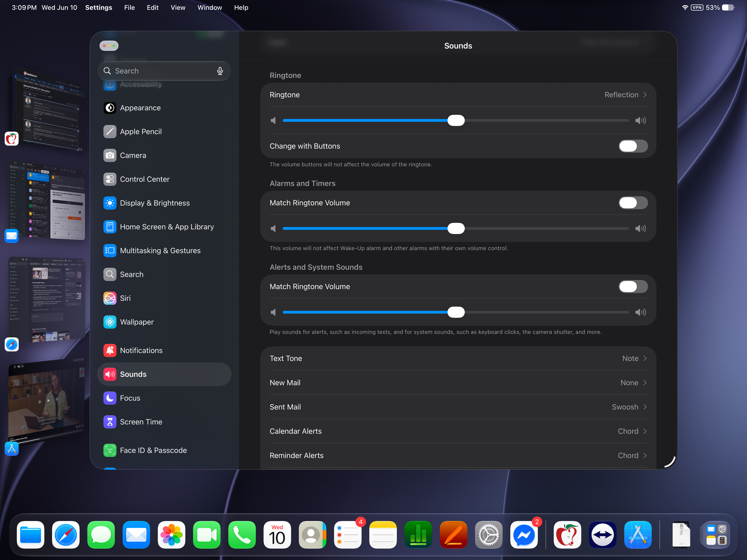747x560 pixels.
Task: Open the partly hidden Accessibility sidebar item
Action: [164, 85]
